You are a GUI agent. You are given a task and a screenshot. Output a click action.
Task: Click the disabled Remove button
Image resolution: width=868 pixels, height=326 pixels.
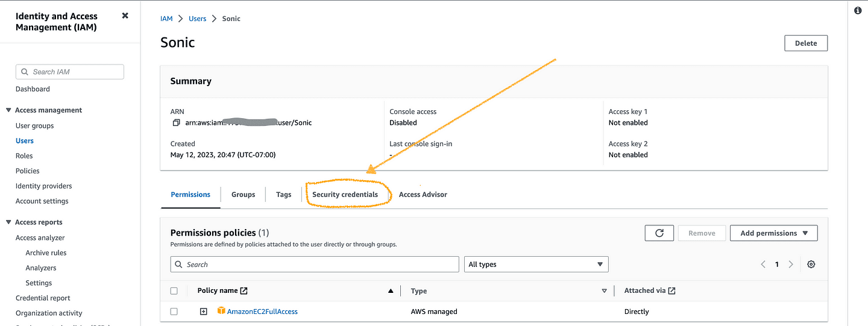(x=702, y=233)
